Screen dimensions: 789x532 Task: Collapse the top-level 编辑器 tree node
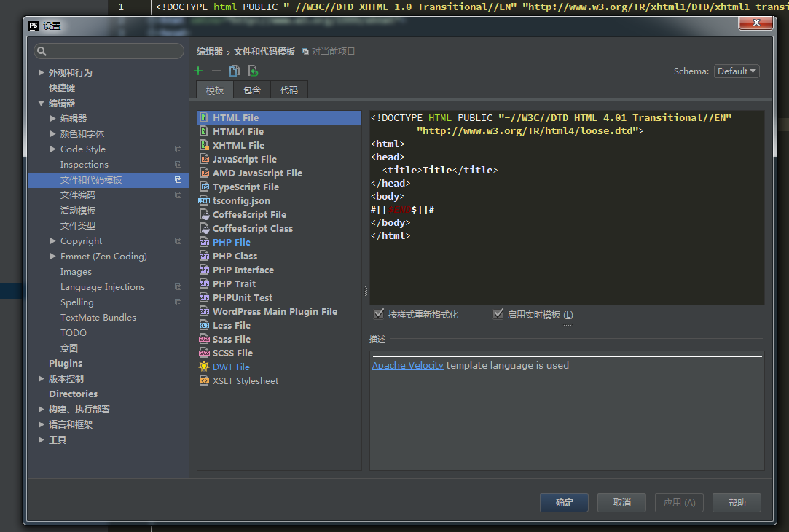[42, 103]
